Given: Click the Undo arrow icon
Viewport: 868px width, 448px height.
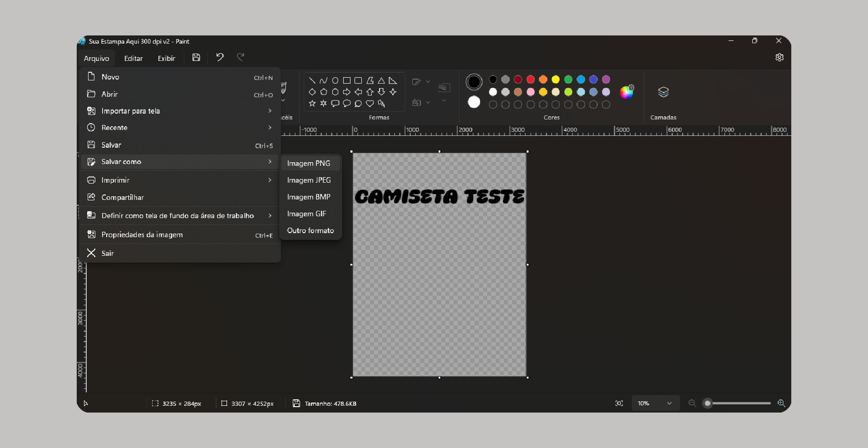Looking at the screenshot, I should (x=220, y=57).
